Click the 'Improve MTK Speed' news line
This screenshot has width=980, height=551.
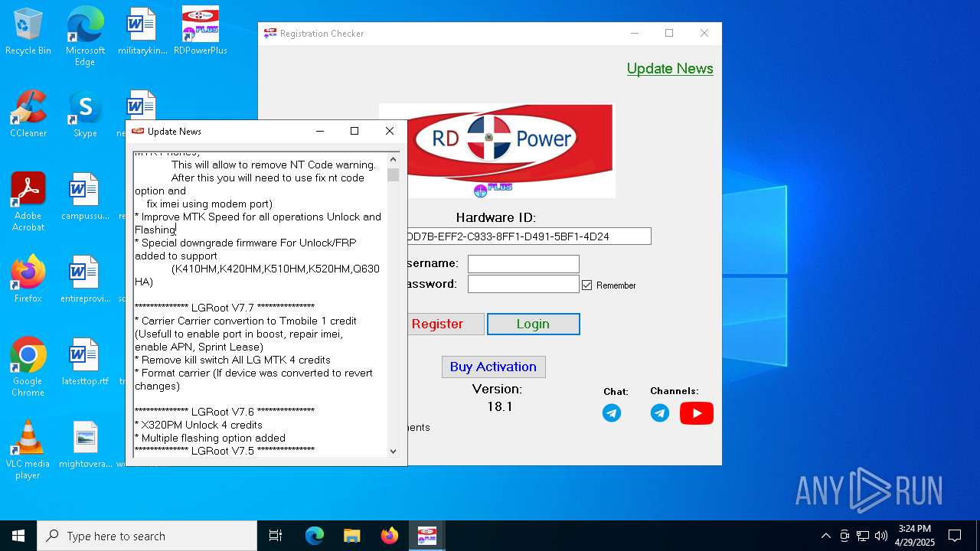pyautogui.click(x=258, y=223)
